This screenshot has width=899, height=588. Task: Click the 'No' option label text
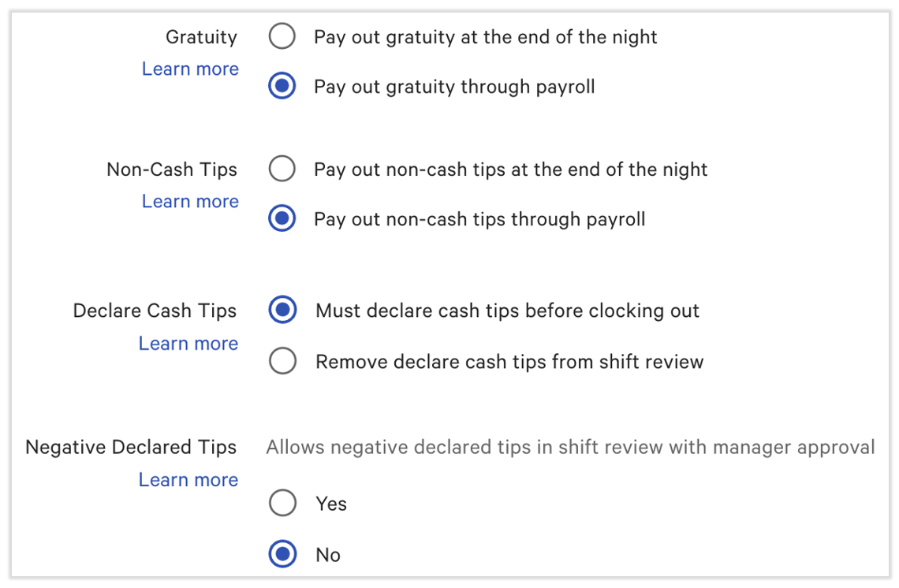click(x=328, y=555)
